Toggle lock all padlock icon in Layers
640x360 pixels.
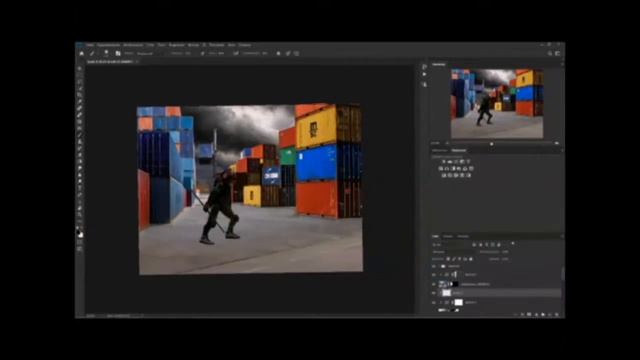click(x=471, y=259)
